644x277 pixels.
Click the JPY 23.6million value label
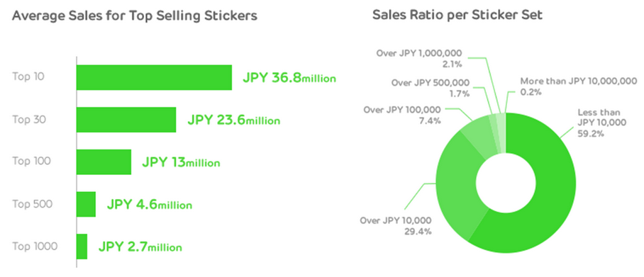[233, 120]
